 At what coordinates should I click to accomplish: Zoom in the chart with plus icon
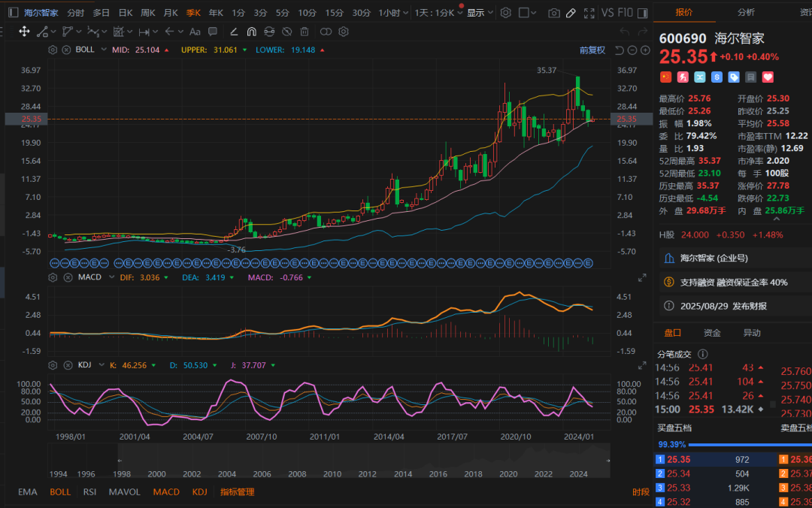(645, 50)
